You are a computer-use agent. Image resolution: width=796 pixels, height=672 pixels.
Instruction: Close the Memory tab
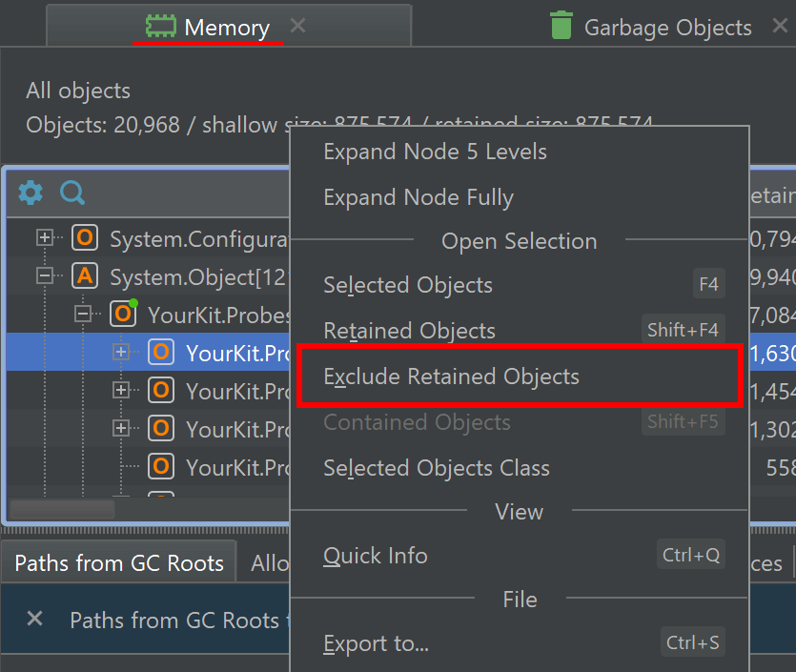click(x=298, y=26)
